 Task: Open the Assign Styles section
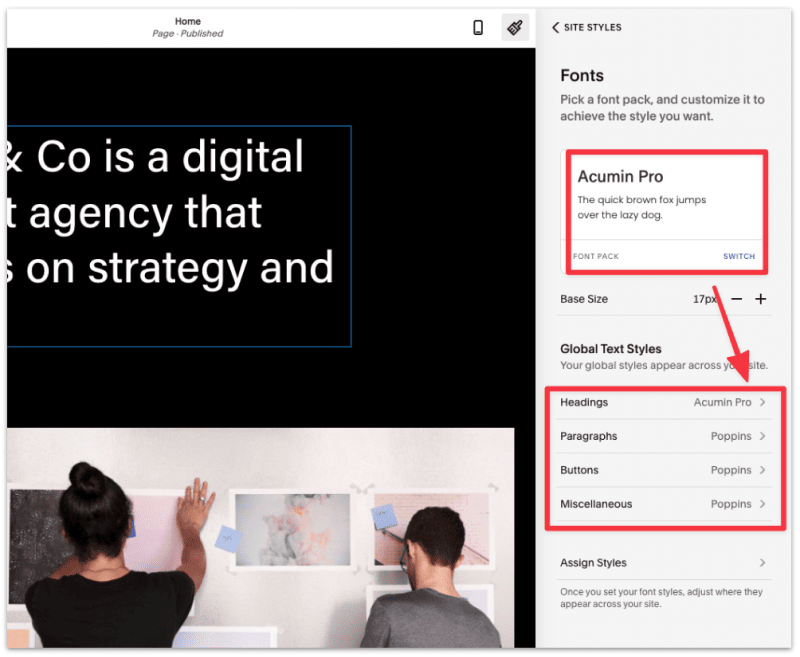point(663,562)
